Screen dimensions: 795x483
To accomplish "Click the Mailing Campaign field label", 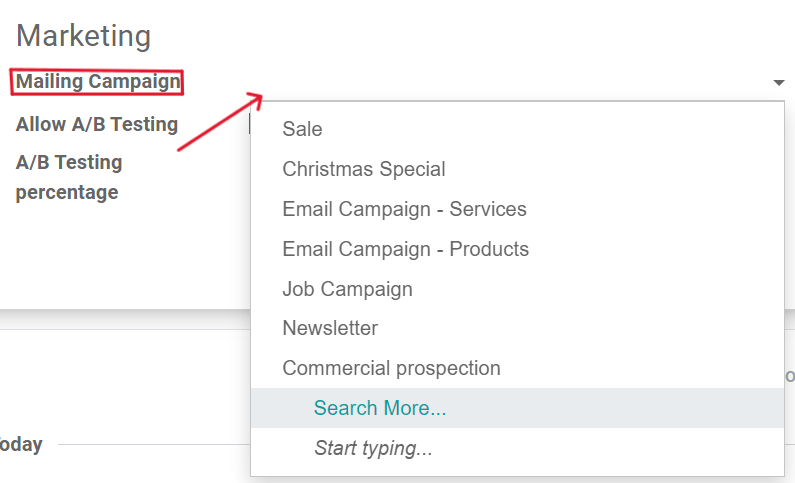I will [97, 82].
